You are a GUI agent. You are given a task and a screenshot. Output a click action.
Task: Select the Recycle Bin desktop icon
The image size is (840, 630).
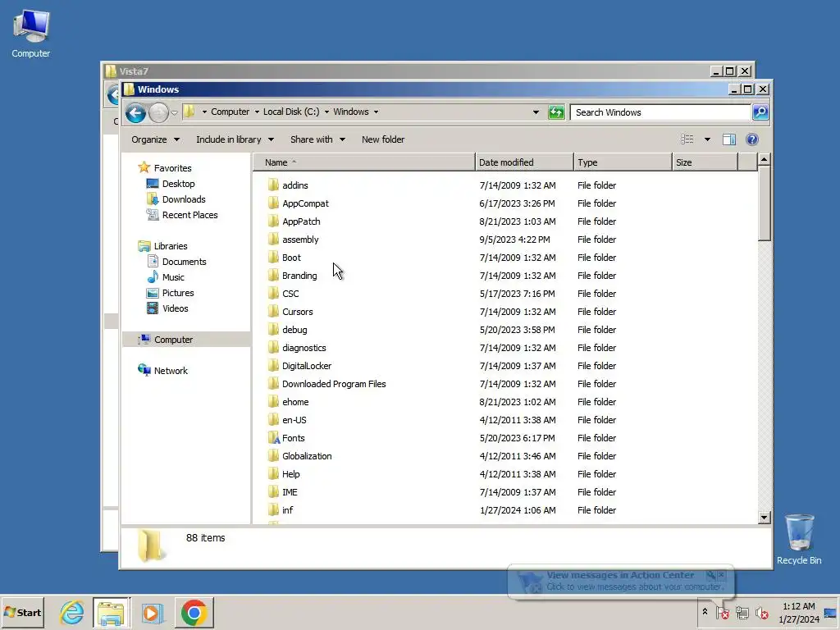799,540
